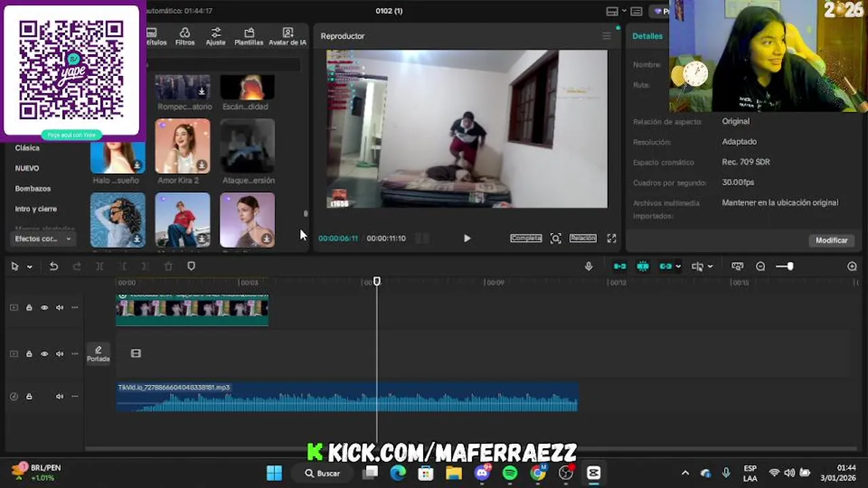Open the Reproductor panel menu
Screen dimensions: 868x488
(606, 36)
